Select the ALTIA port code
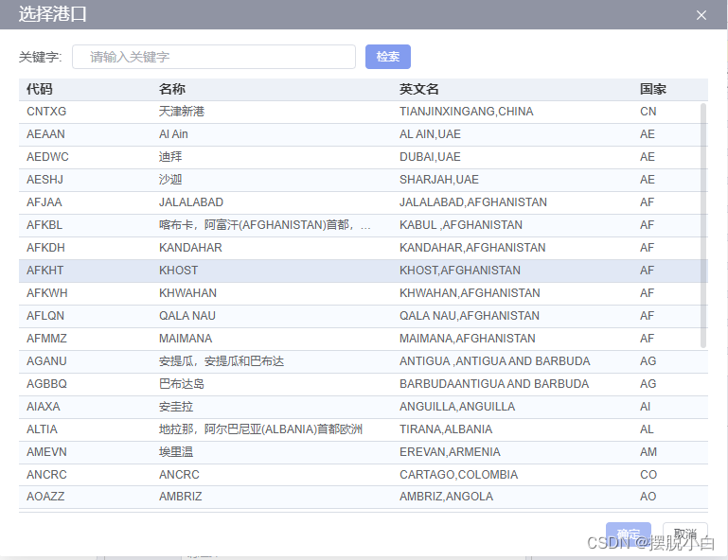The image size is (728, 560). [42, 429]
